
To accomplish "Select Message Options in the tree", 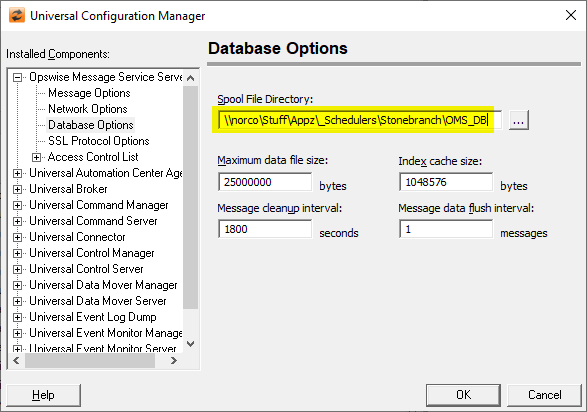I will click(x=89, y=93).
